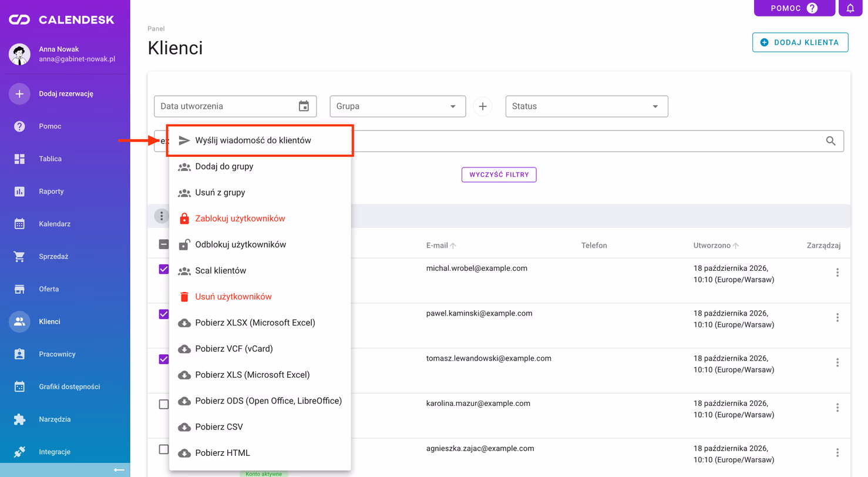Image resolution: width=868 pixels, height=477 pixels.
Task: Check the checkbox for karolina.mazur@example.com row
Action: click(x=164, y=404)
